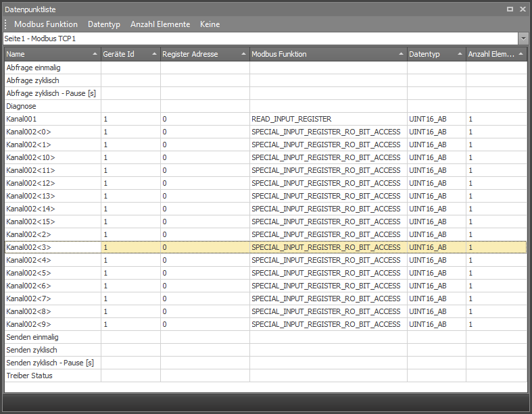This screenshot has width=532, height=414.
Task: Select the Kanal001 row name
Action: 53,119
